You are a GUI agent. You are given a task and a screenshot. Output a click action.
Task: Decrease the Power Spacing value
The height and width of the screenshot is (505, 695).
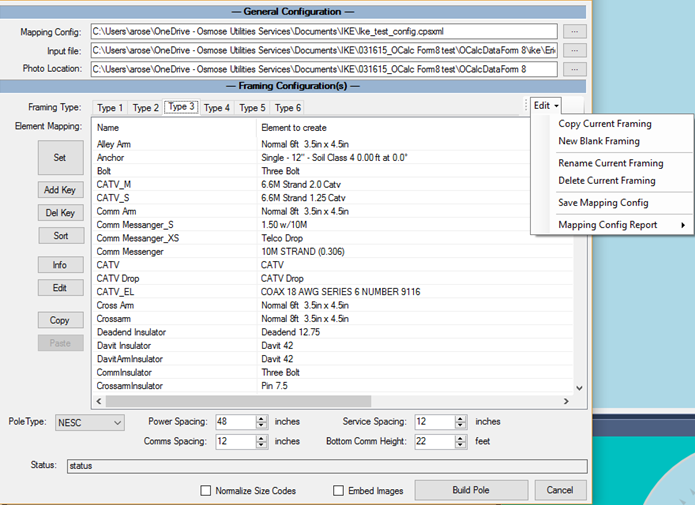262,425
